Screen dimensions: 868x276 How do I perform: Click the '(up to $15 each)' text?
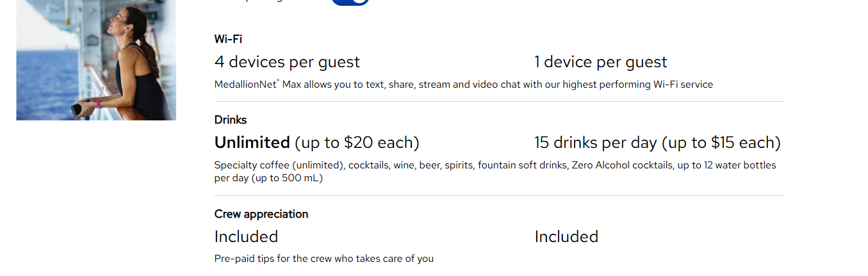[721, 142]
